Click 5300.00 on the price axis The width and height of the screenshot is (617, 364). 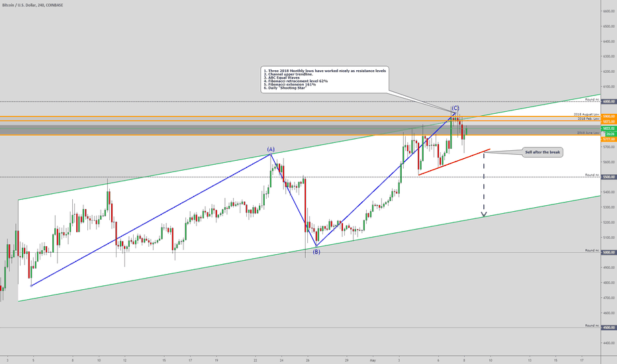[609, 207]
